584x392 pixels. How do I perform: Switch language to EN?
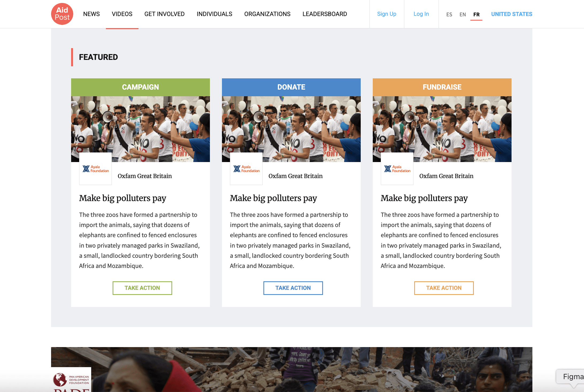coord(463,14)
